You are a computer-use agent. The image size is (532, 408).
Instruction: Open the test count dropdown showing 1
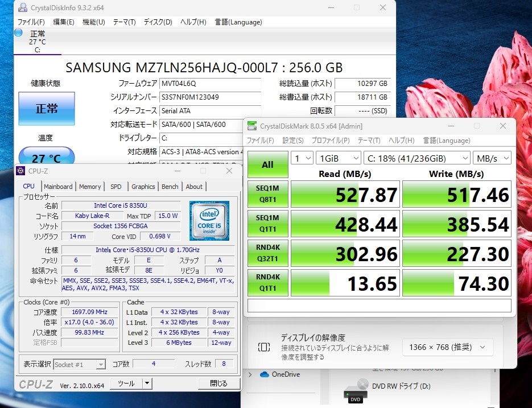tap(302, 158)
